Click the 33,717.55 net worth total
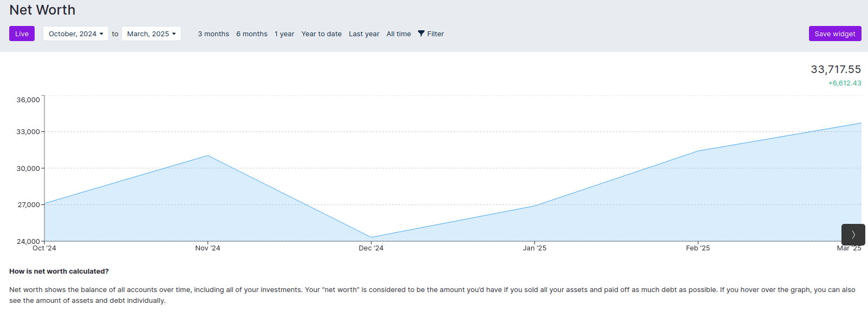868x318 pixels. point(836,69)
